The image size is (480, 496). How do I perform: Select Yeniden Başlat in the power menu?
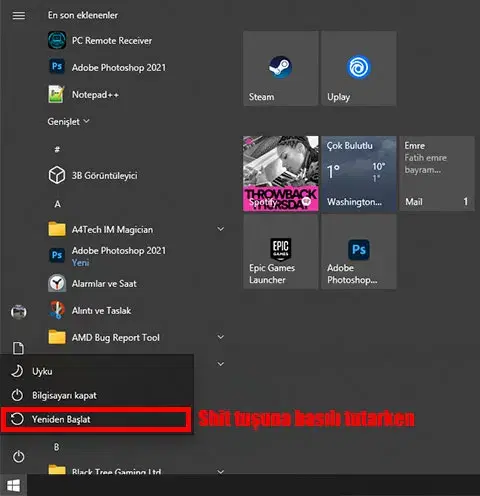tap(96, 419)
